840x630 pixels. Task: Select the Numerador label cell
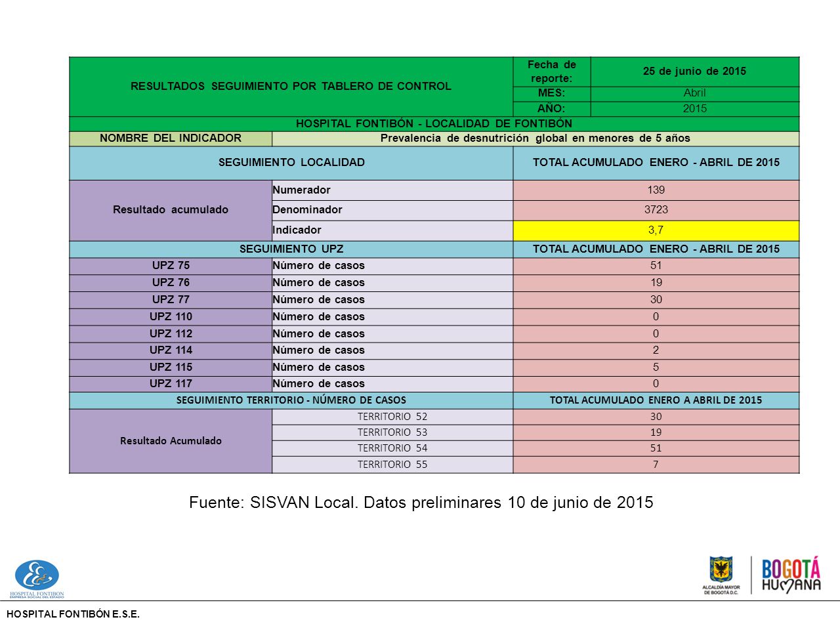click(x=392, y=190)
